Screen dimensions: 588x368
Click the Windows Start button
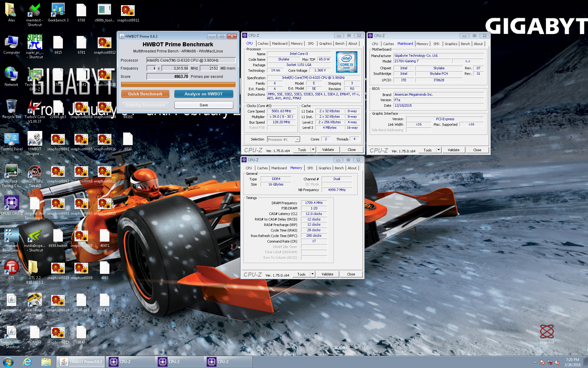8,362
